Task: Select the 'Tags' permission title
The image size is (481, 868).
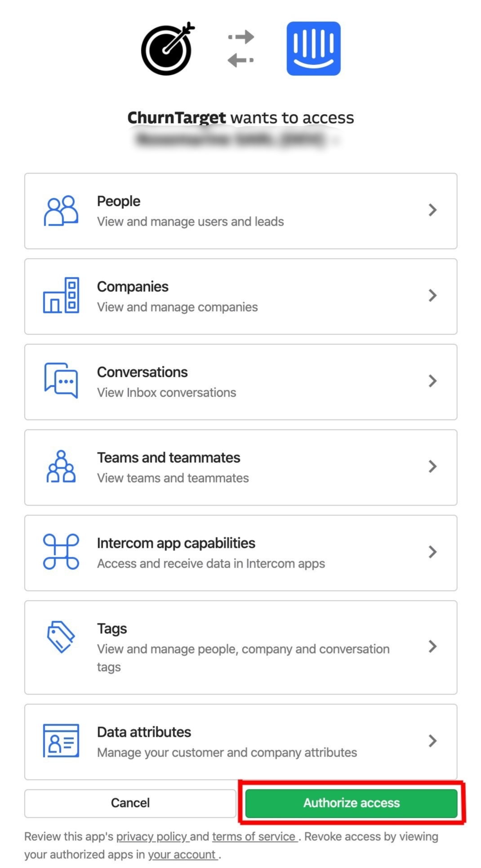Action: 112,629
